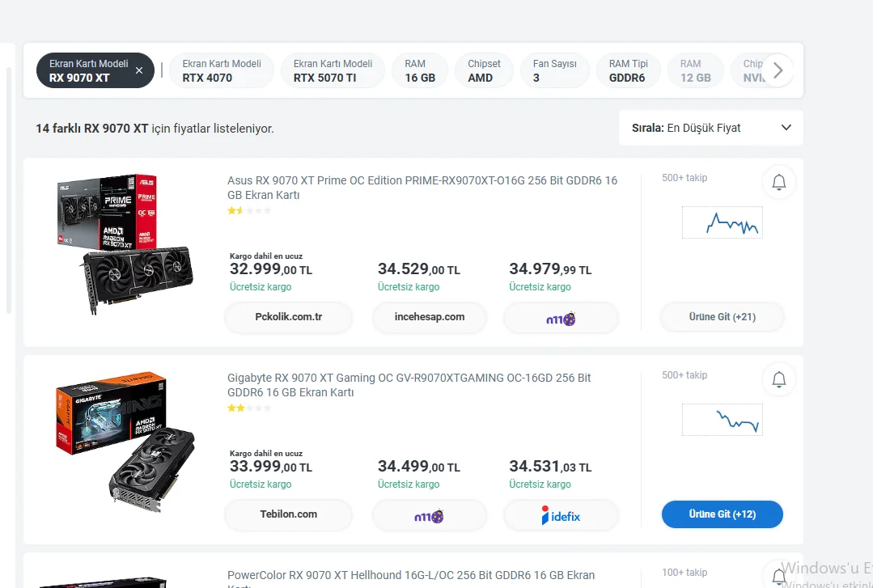
Task: Open the Asus RX 9070 XT Prime title
Action: (422, 188)
